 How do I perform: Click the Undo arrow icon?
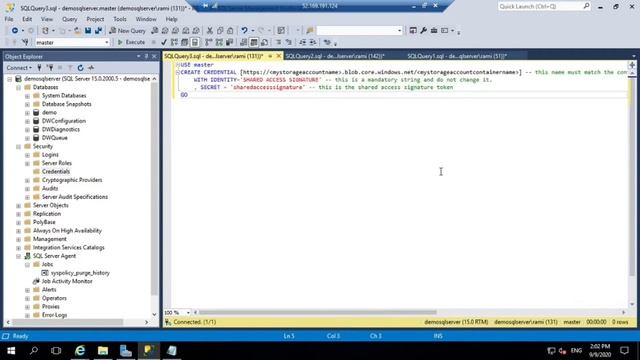[x=244, y=31]
